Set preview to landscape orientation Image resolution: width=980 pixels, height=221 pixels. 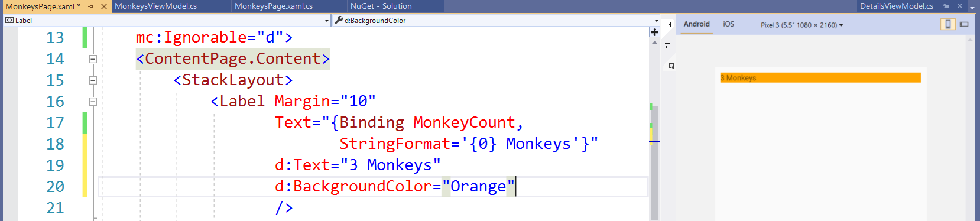(x=964, y=24)
